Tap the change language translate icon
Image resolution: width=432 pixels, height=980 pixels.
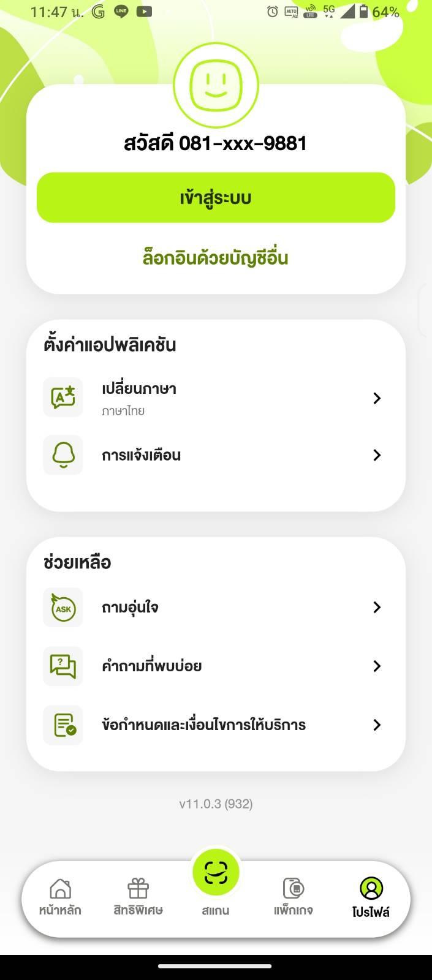tap(63, 398)
